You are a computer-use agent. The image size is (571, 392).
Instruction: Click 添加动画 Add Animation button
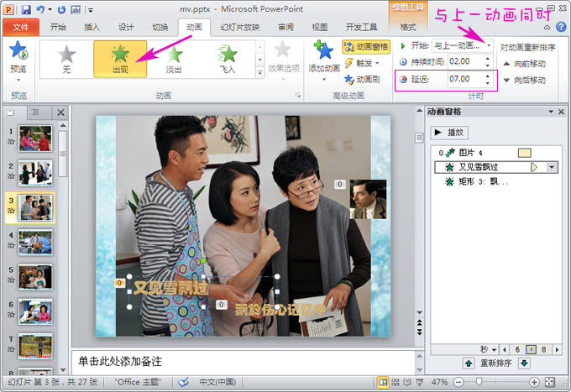pos(324,60)
